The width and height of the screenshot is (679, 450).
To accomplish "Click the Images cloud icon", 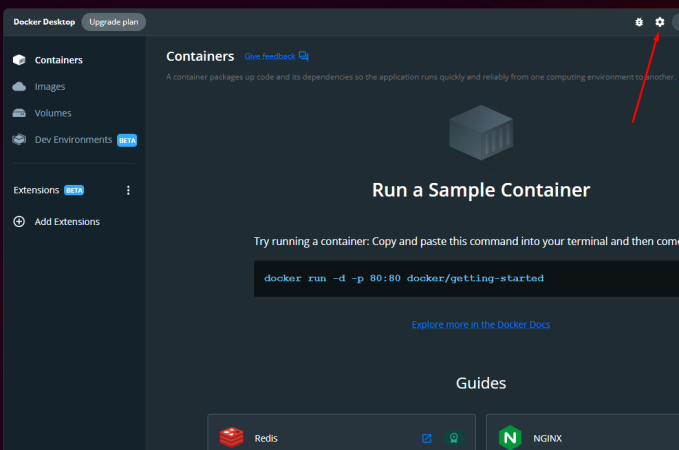I will tap(19, 87).
